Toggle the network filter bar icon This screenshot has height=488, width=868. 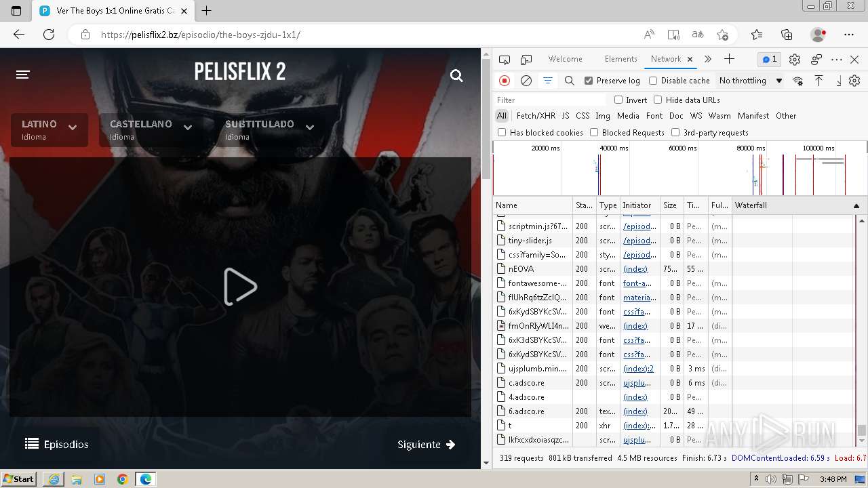click(548, 81)
